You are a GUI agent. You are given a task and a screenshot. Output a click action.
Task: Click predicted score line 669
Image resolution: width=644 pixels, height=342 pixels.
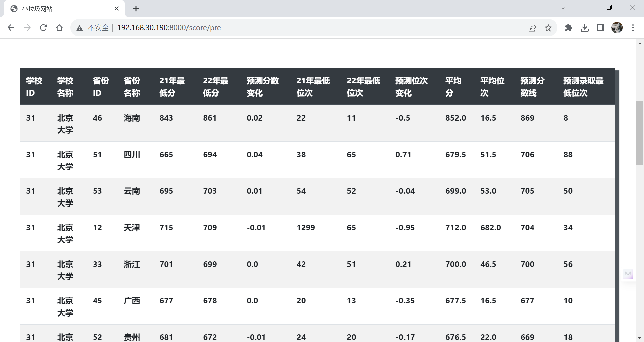coord(527,337)
